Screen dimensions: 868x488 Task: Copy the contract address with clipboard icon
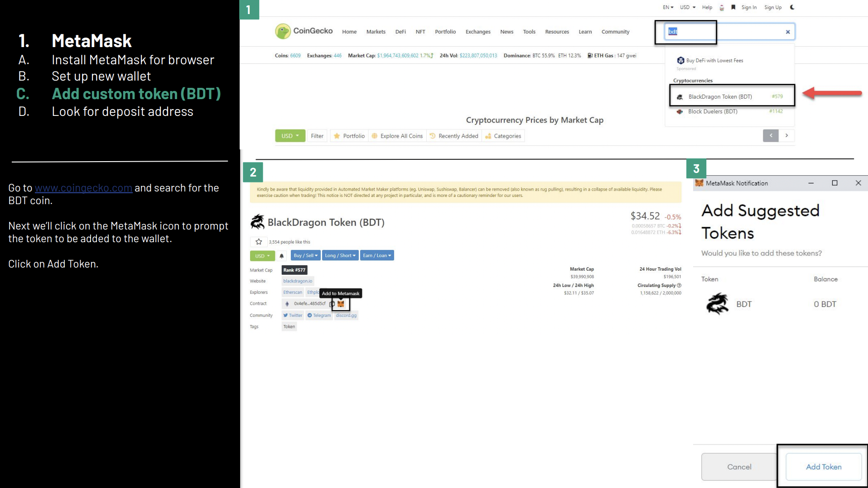click(x=332, y=304)
